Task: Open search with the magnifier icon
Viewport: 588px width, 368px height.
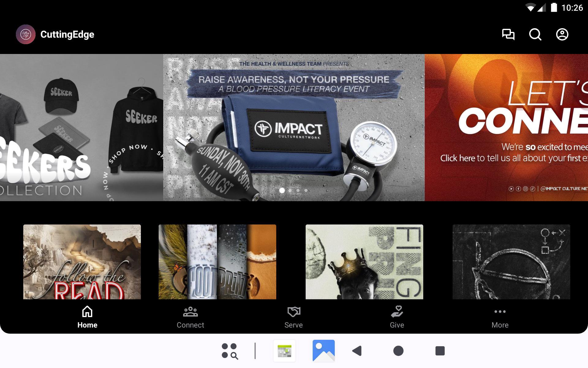Action: [x=535, y=34]
